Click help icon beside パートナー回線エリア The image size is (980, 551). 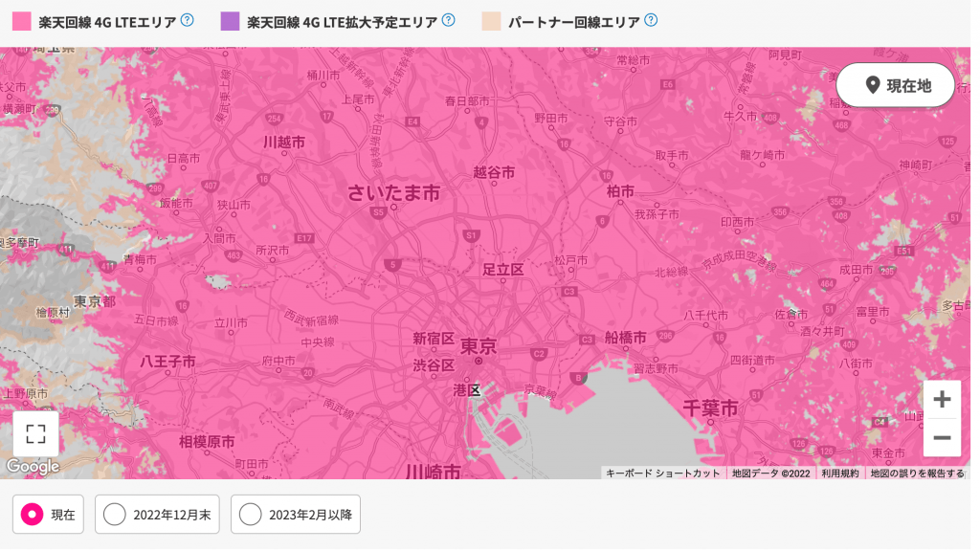651,20
